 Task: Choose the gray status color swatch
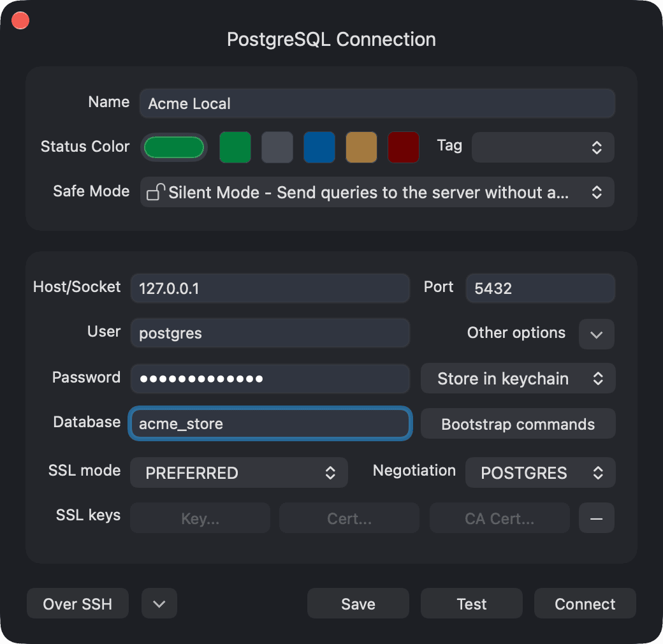pyautogui.click(x=277, y=147)
